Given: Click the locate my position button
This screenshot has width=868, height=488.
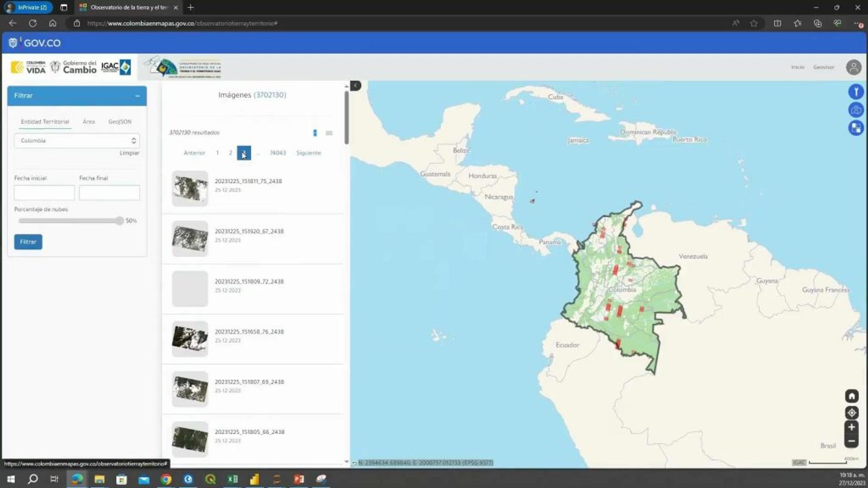Looking at the screenshot, I should click(851, 413).
